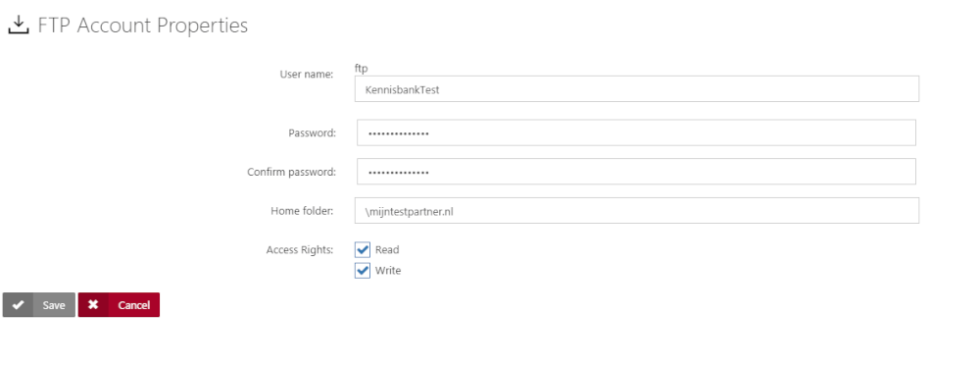Click the Access Rights label
This screenshot has width=980, height=367.
point(300,250)
